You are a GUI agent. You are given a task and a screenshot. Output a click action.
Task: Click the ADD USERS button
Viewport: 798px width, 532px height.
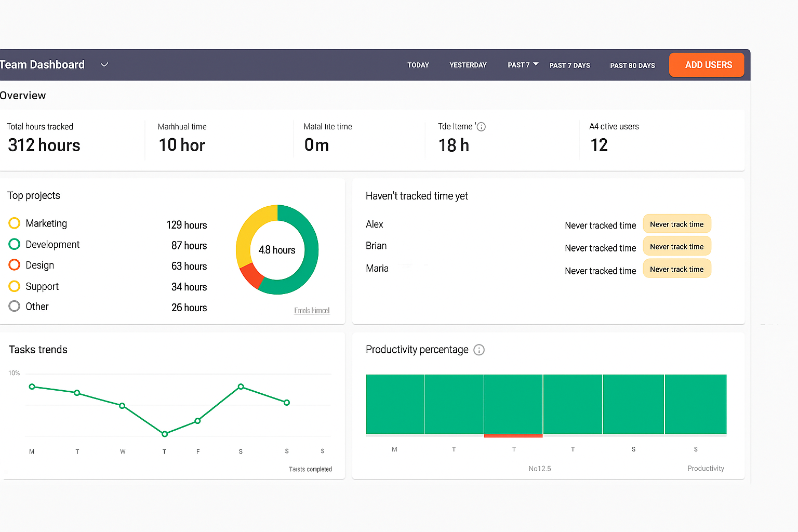click(708, 65)
